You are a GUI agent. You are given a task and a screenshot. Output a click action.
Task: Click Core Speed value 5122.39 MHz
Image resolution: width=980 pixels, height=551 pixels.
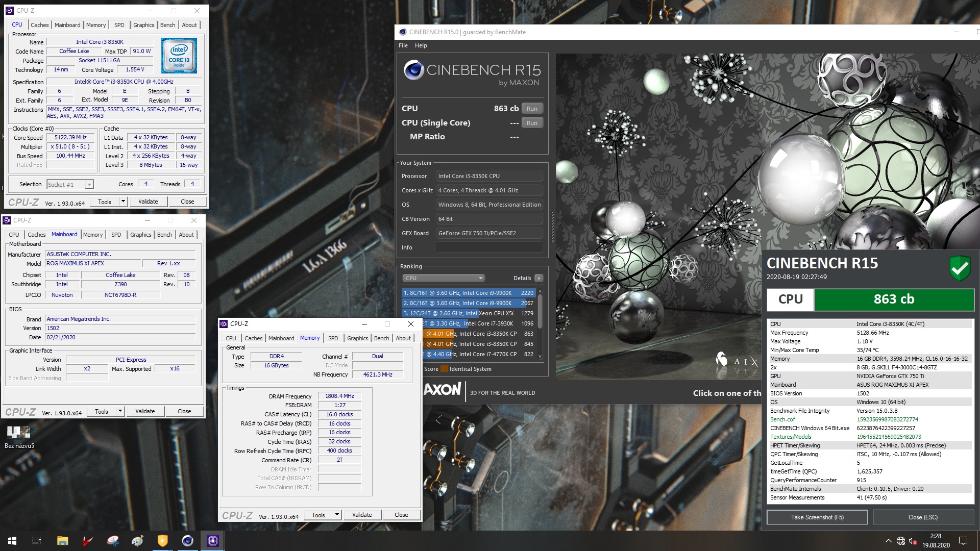(x=71, y=137)
